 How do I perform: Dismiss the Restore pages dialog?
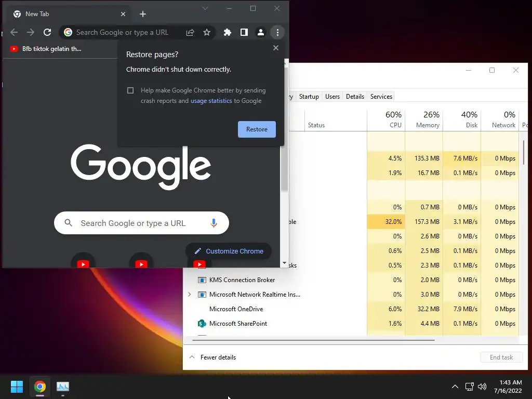(x=276, y=48)
